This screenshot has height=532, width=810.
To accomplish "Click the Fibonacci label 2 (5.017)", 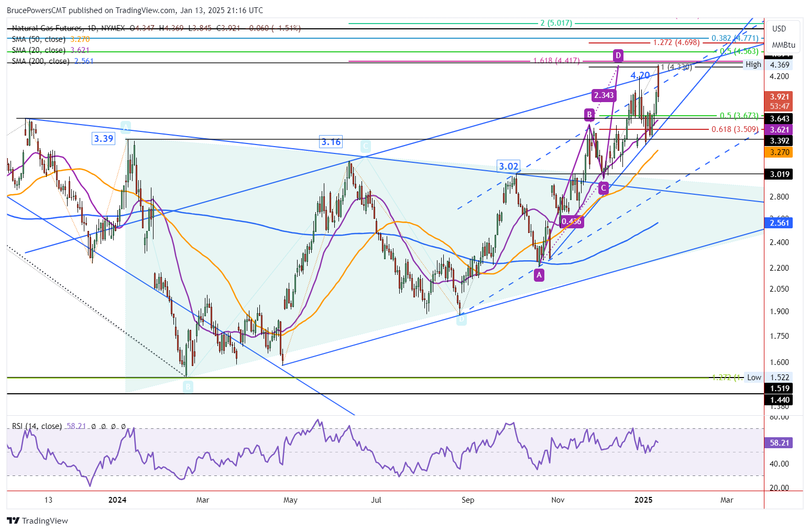I will (x=556, y=23).
